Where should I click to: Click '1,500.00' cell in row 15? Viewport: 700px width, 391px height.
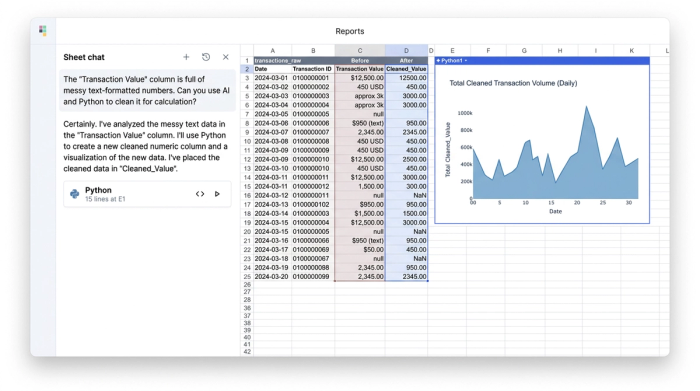[x=360, y=187]
